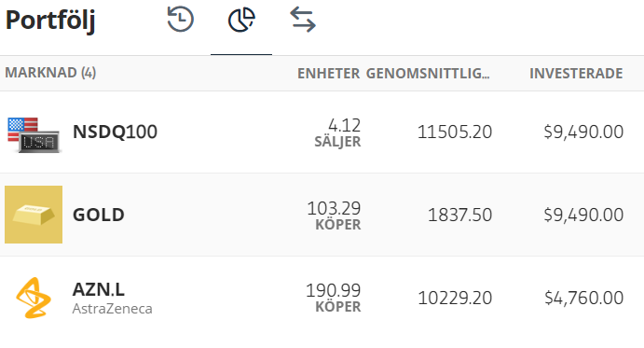Image resolution: width=644 pixels, height=348 pixels.
Task: Click NSDQ100 units 4.12 SÄLJER cell
Action: 337,132
